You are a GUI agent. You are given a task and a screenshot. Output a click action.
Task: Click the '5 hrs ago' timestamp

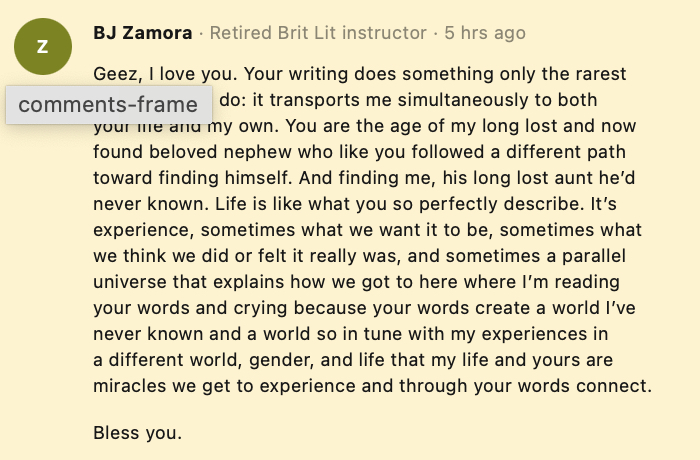point(485,33)
